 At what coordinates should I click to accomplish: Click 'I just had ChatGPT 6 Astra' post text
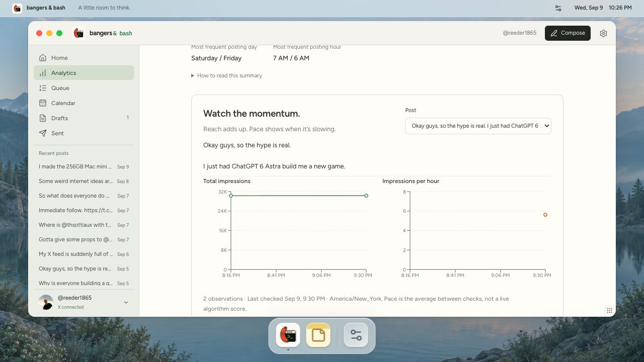[x=274, y=166]
